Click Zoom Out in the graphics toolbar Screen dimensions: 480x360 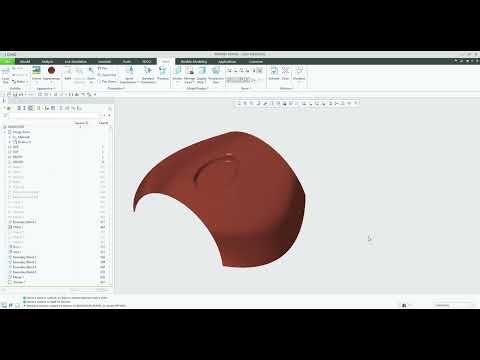click(x=252, y=104)
